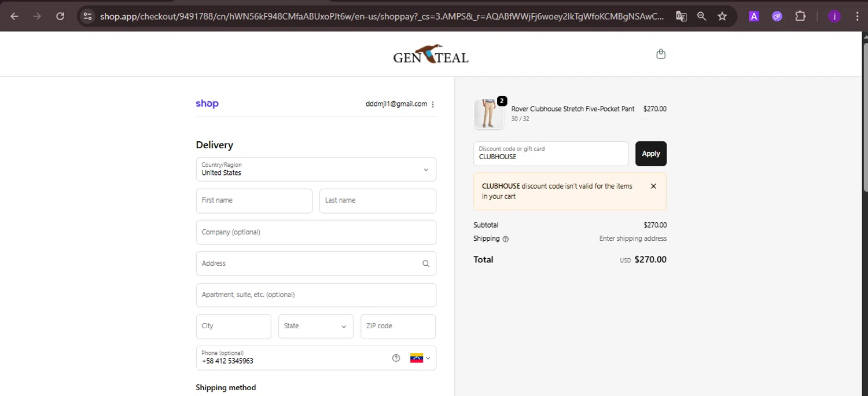Click the browser address bar URL

pyautogui.click(x=382, y=16)
